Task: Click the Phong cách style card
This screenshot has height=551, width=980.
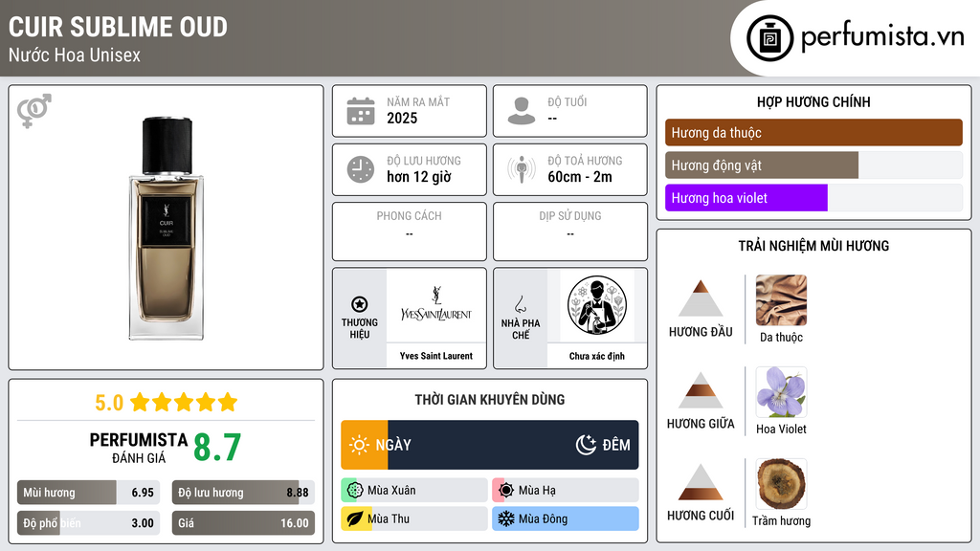Action: click(x=410, y=231)
